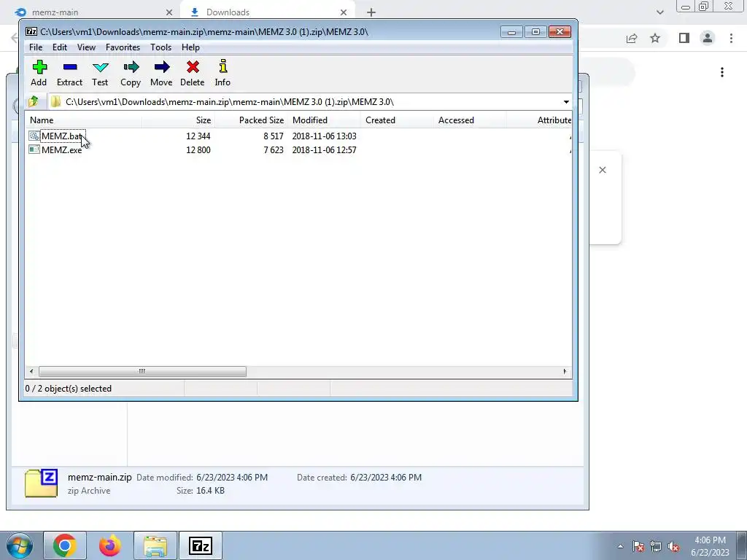Close the Downloads tab
This screenshot has width=747, height=560.
(x=344, y=12)
